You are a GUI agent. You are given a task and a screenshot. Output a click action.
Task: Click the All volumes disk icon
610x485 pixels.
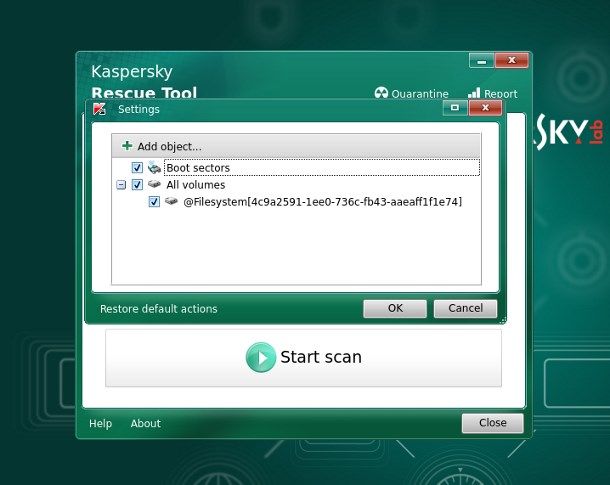[154, 184]
